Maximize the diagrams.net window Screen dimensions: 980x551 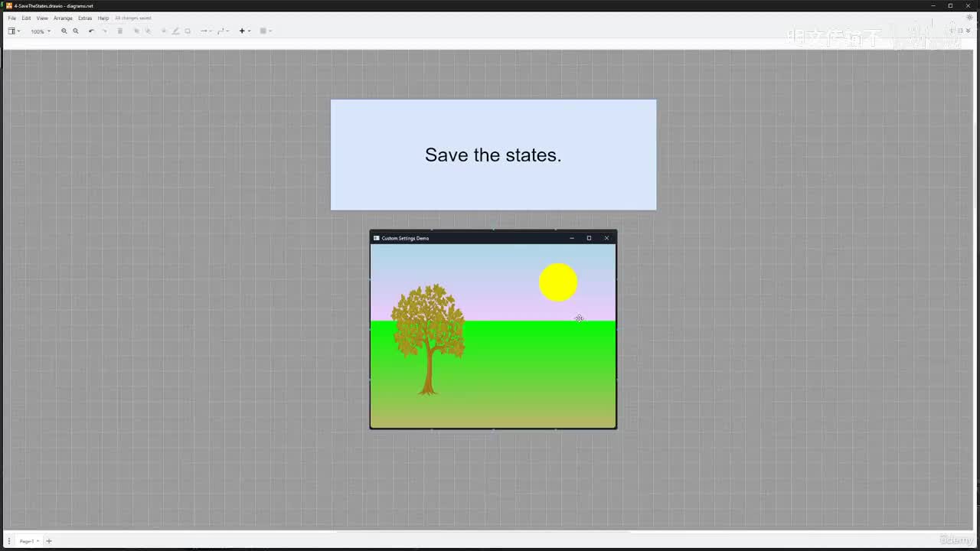tap(950, 5)
